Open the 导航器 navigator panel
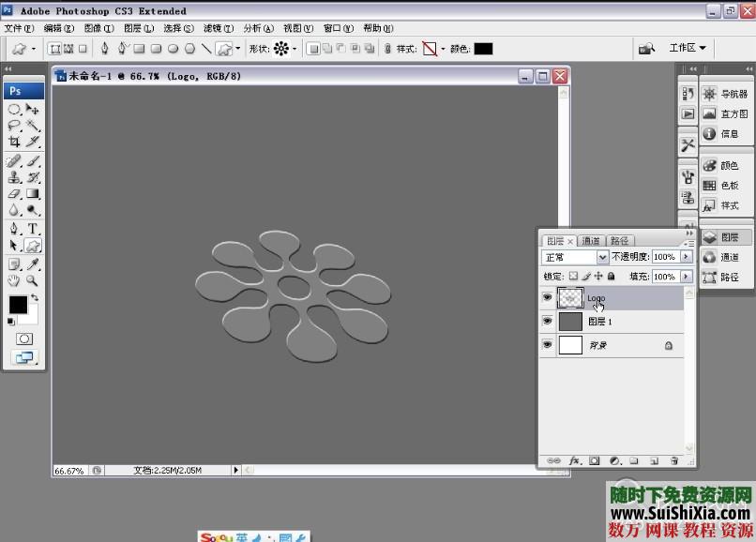Image resolution: width=756 pixels, height=542 pixels. click(726, 94)
